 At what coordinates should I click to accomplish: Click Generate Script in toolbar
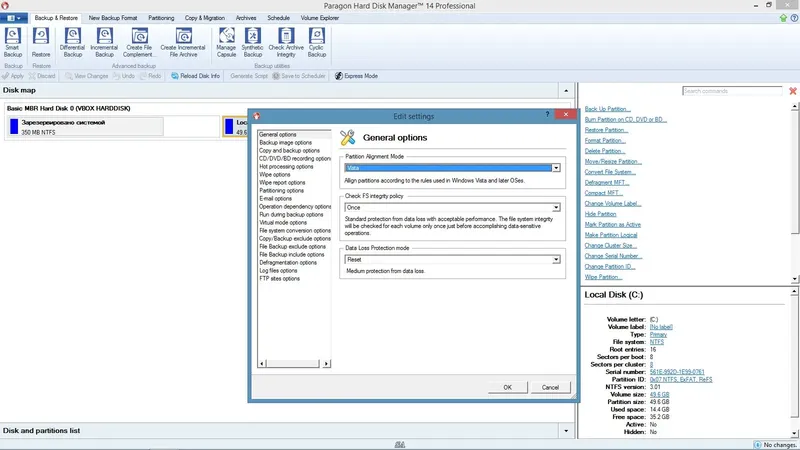pyautogui.click(x=248, y=76)
